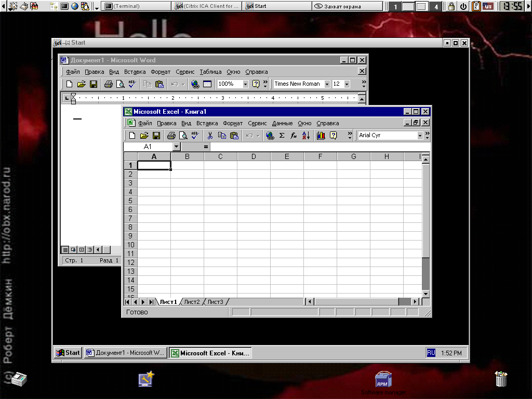
Task: Run the spelling check in Excel's toolbar
Action: tap(195, 136)
